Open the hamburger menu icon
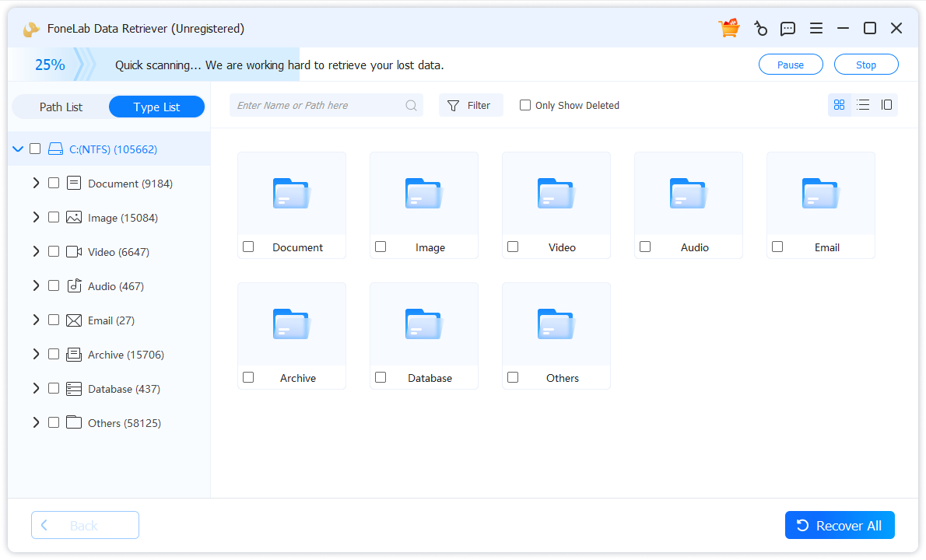Screen dimensions: 926x560 click(816, 29)
